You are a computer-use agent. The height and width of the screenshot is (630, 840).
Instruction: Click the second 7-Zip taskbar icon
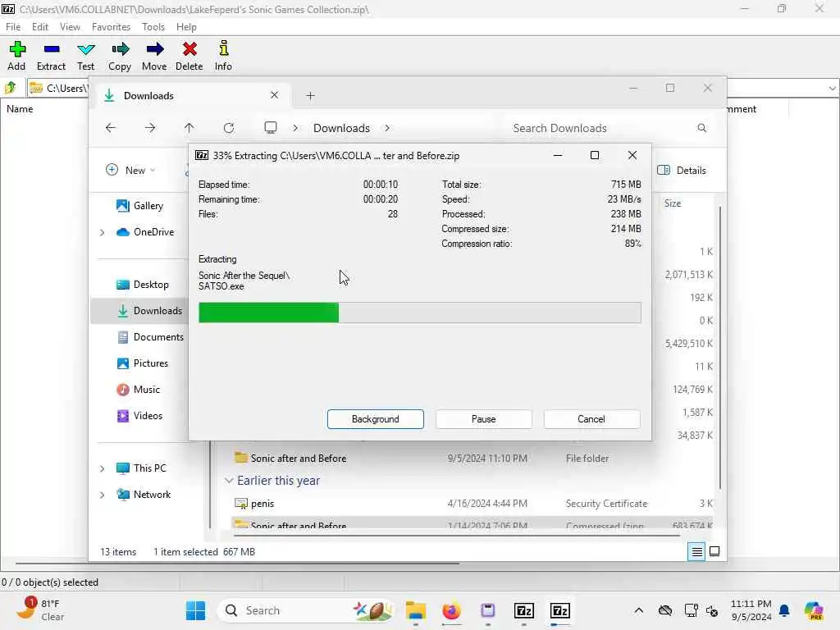(560, 610)
